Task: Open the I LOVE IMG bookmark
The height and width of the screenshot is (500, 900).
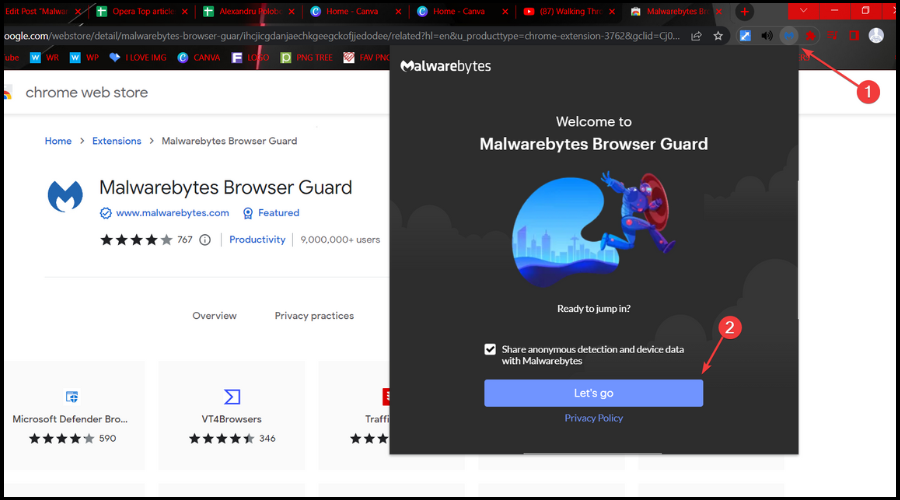Action: 138,57
